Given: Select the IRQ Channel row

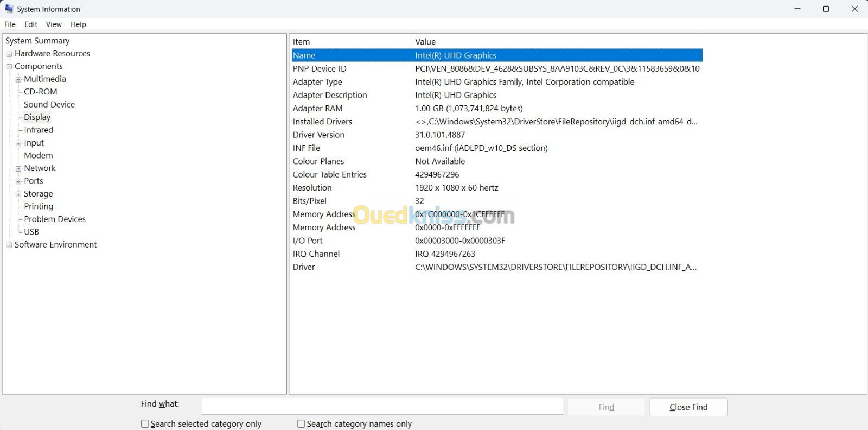Looking at the screenshot, I should [x=497, y=254].
